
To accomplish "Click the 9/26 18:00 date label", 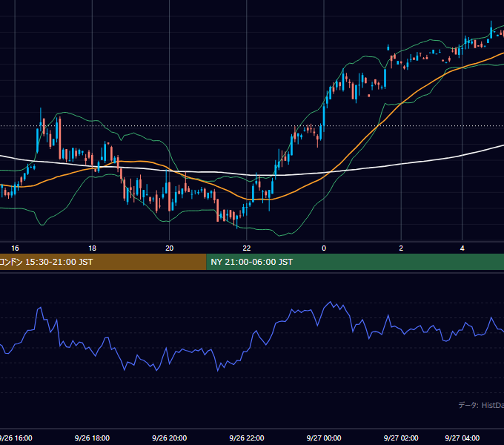I will (92, 438).
